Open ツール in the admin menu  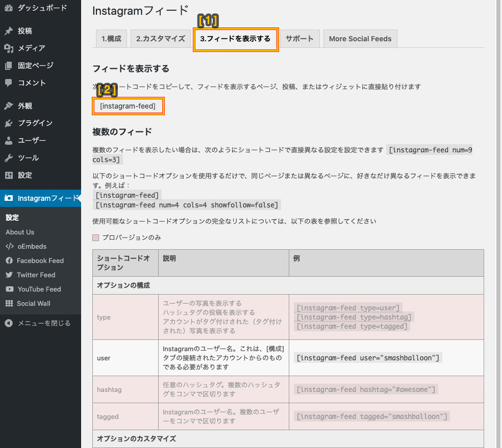pyautogui.click(x=40, y=157)
